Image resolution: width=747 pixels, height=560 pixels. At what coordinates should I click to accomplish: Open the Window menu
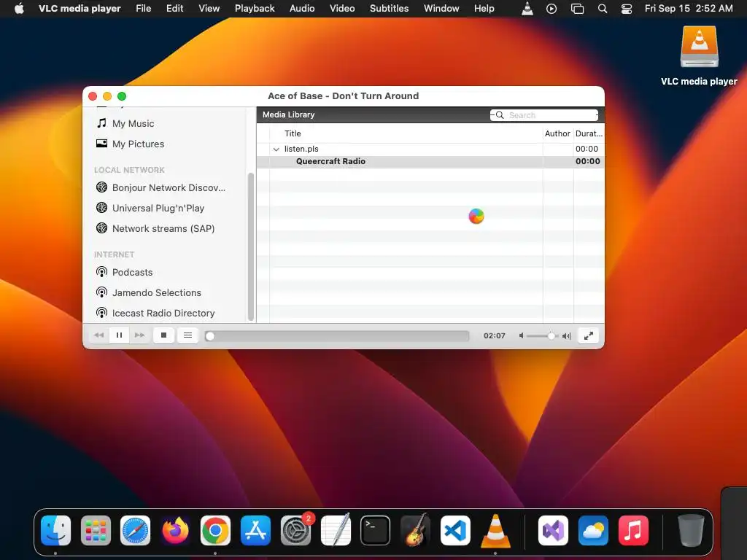[441, 8]
